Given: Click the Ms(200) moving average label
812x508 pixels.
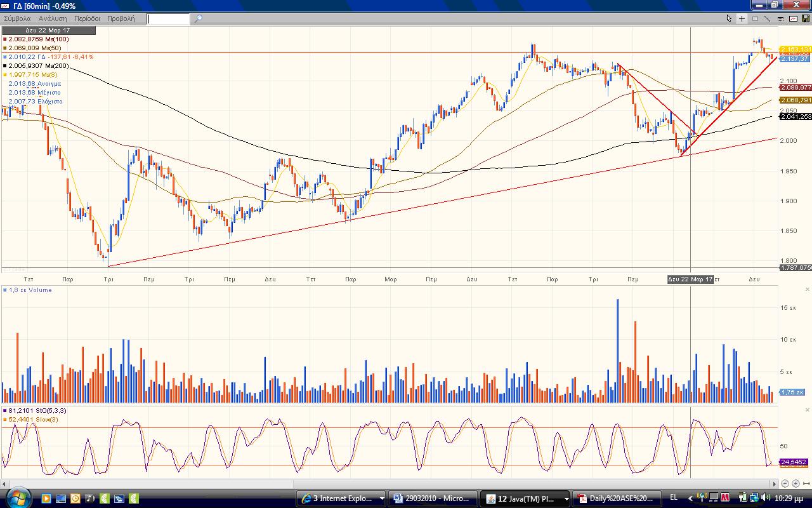Looking at the screenshot, I should coord(39,66).
